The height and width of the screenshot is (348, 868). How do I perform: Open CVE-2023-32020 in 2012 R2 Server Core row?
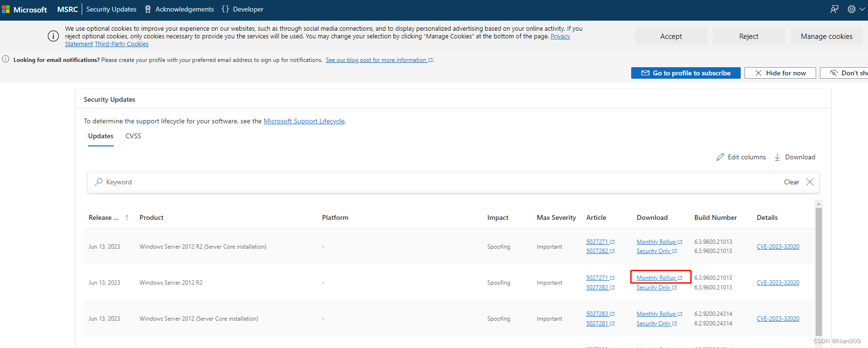pyautogui.click(x=778, y=247)
